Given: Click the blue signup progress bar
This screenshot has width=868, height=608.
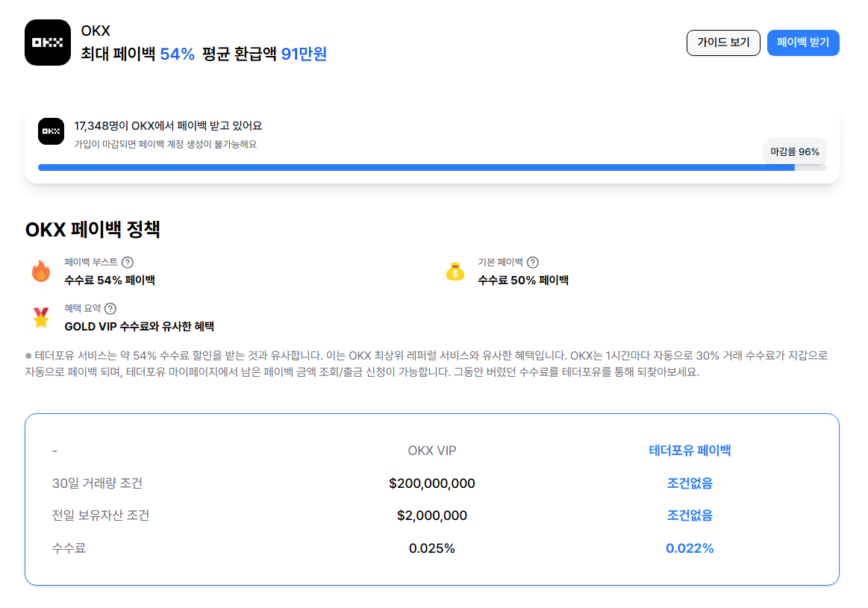Looking at the screenshot, I should tap(432, 168).
